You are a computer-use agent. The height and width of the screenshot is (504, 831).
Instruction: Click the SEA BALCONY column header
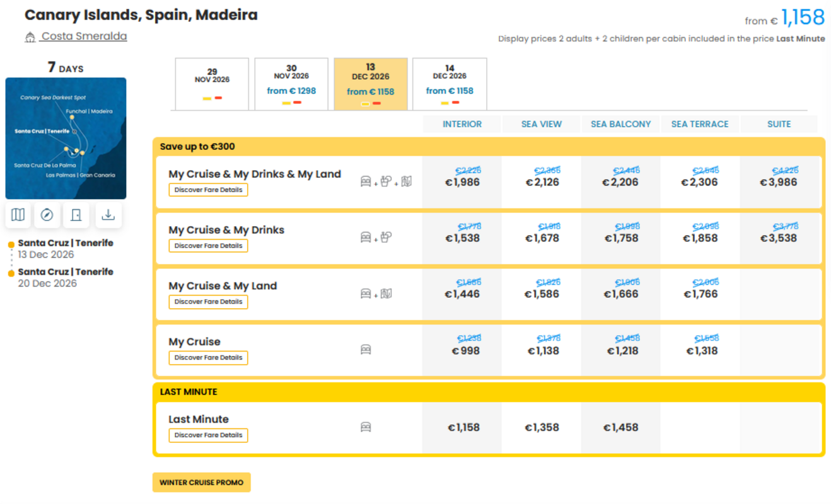(621, 124)
